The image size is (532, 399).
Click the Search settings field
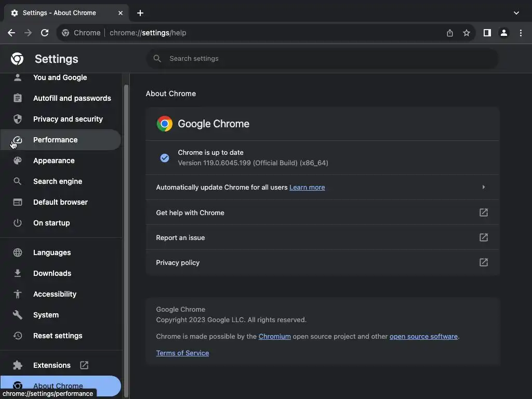322,59
